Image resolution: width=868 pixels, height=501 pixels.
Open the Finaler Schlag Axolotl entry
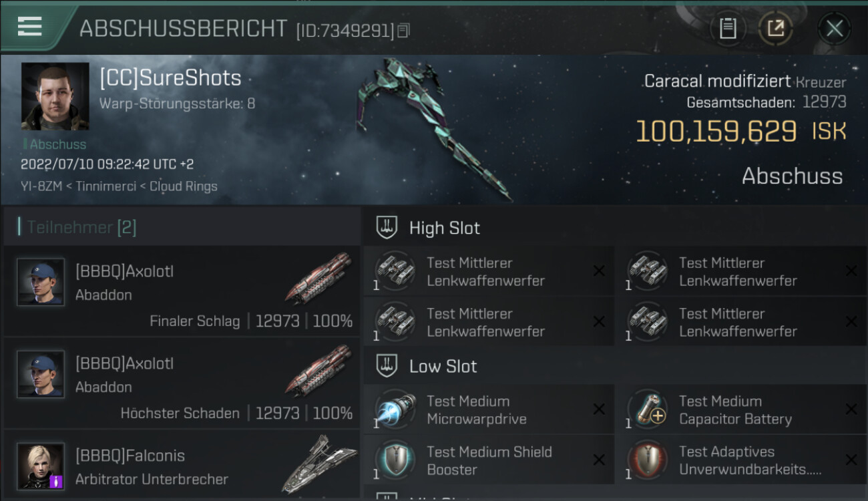182,291
